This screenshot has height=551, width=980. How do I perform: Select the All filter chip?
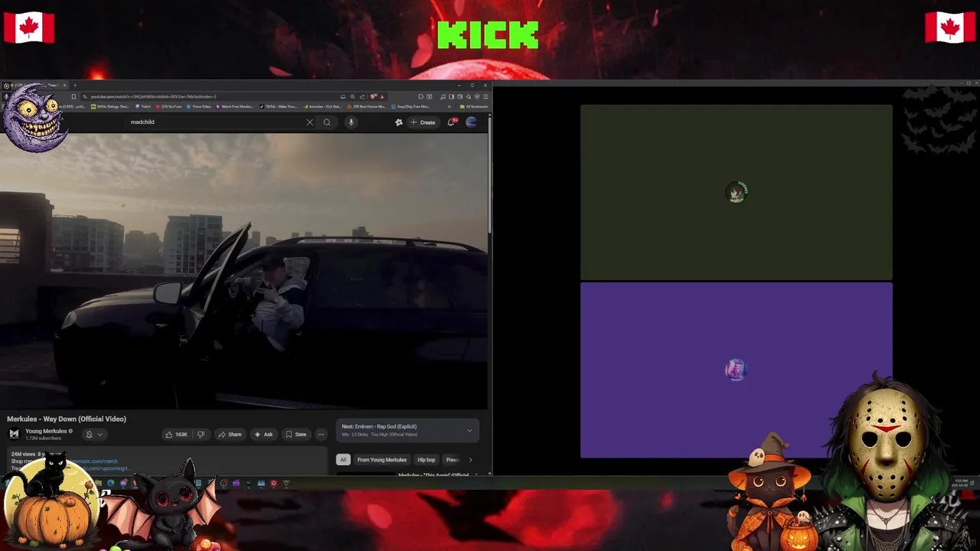tap(343, 460)
